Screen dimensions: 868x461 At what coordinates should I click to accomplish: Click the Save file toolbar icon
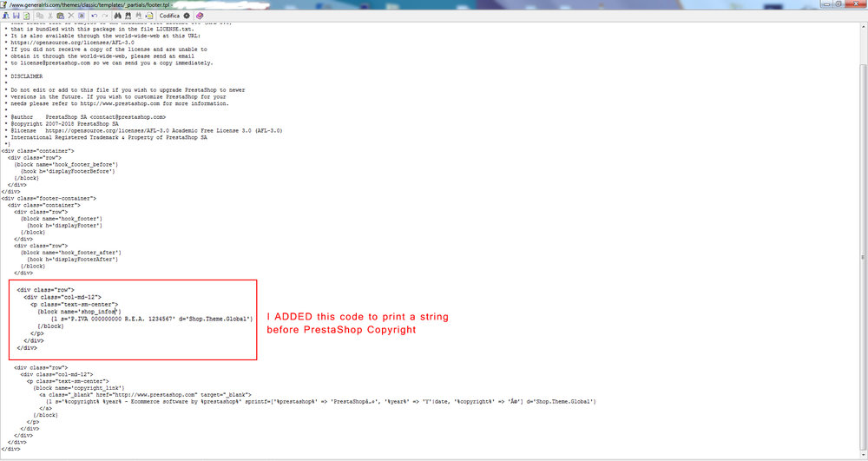click(x=16, y=16)
